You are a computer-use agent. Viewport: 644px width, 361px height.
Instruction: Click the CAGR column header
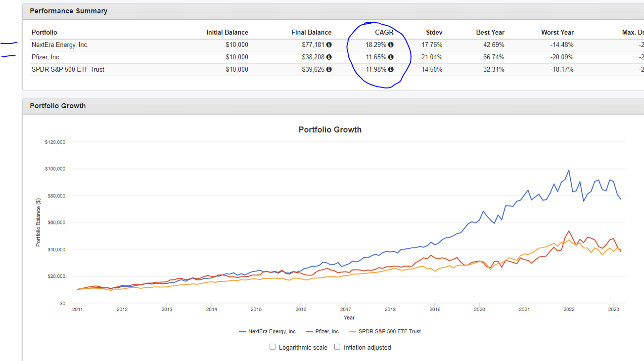click(384, 33)
